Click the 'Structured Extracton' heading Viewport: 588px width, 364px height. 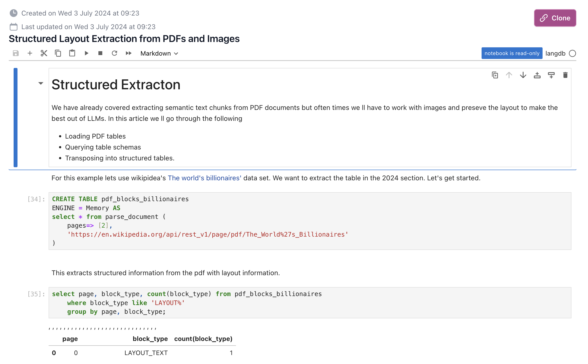click(116, 84)
